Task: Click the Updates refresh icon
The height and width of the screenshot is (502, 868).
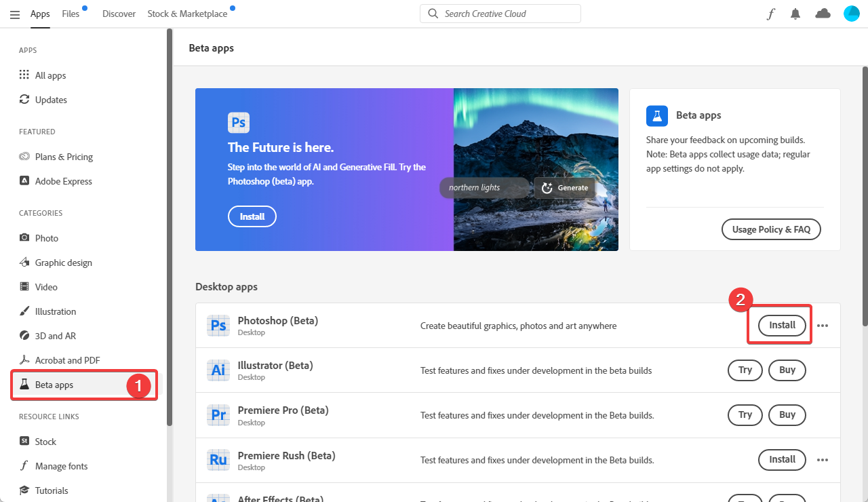Action: 24,99
